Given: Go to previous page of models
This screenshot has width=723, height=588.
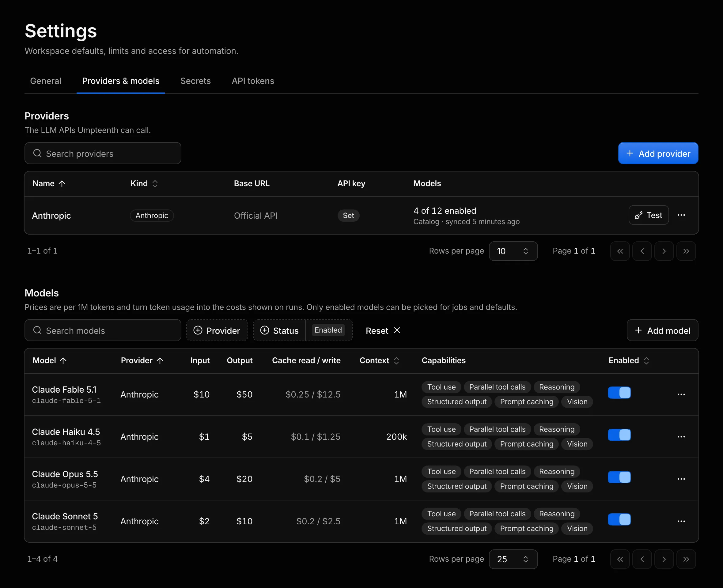Looking at the screenshot, I should (642, 559).
